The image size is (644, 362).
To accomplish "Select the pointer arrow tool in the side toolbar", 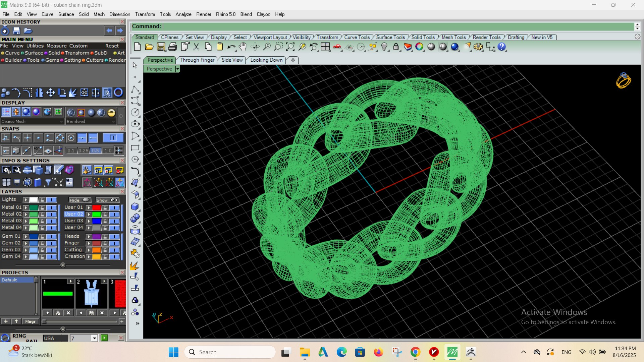I will click(x=135, y=65).
